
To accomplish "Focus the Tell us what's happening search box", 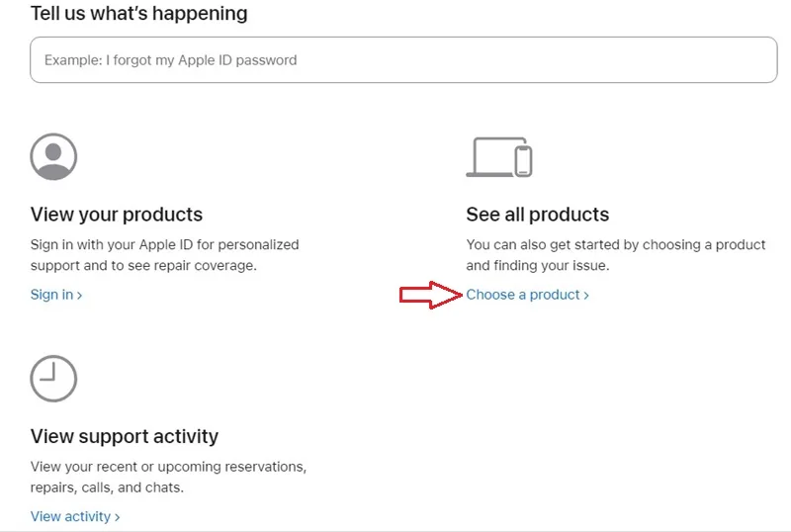I will tap(403, 59).
